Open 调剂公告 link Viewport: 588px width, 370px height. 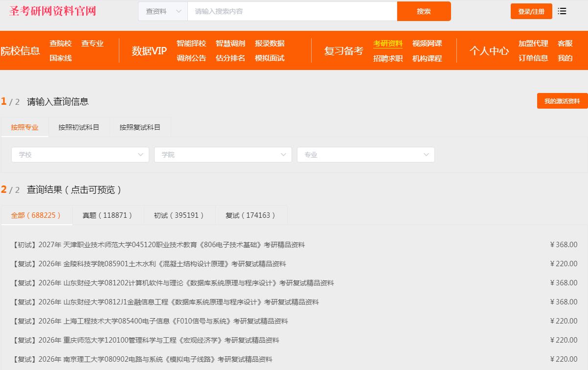[191, 58]
